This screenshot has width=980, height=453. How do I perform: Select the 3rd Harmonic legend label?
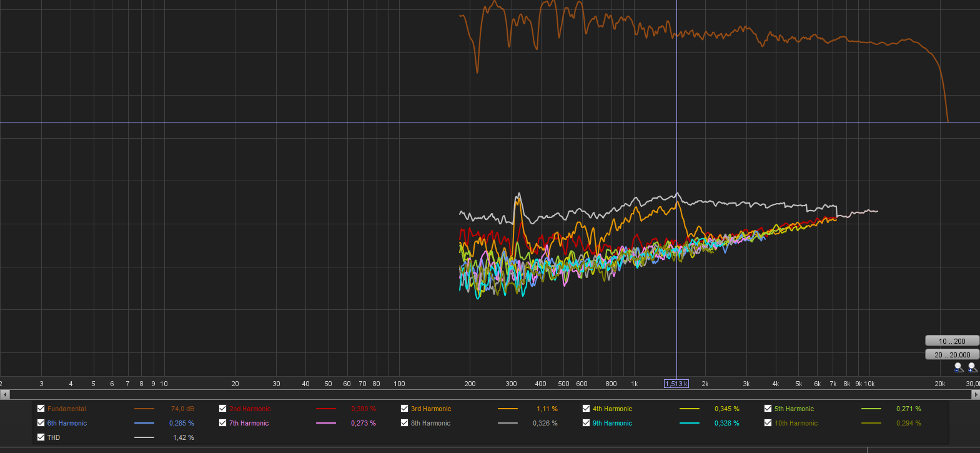tap(431, 409)
